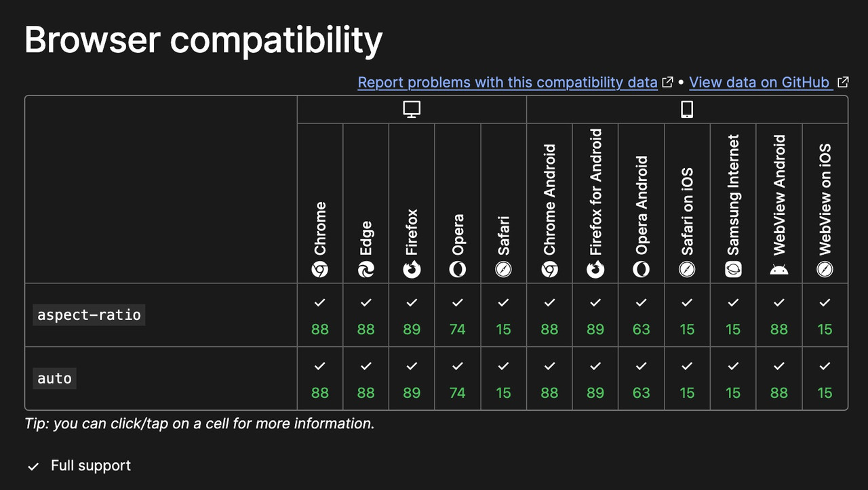Click the WebView Android robot icon
The width and height of the screenshot is (868, 490).
[x=779, y=270]
